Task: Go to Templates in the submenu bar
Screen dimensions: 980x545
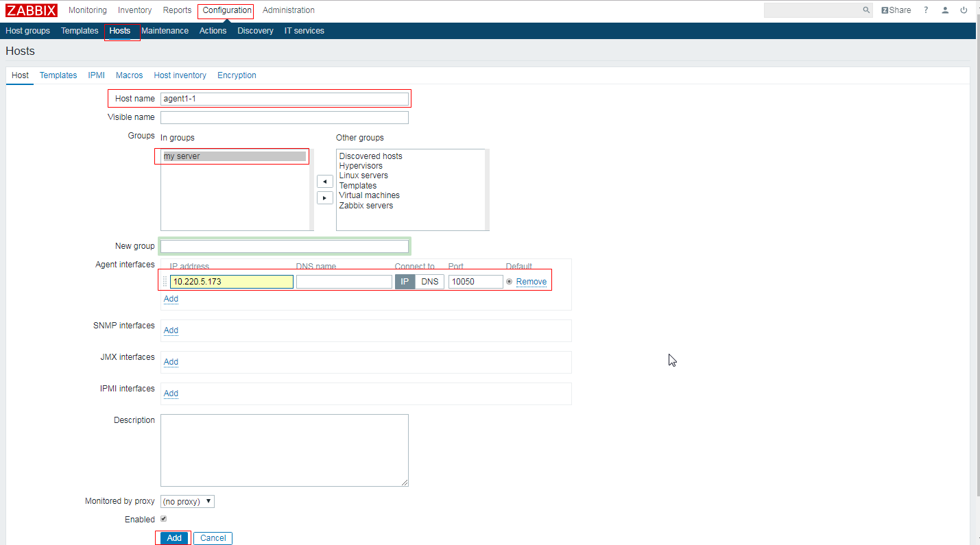Action: pyautogui.click(x=80, y=31)
